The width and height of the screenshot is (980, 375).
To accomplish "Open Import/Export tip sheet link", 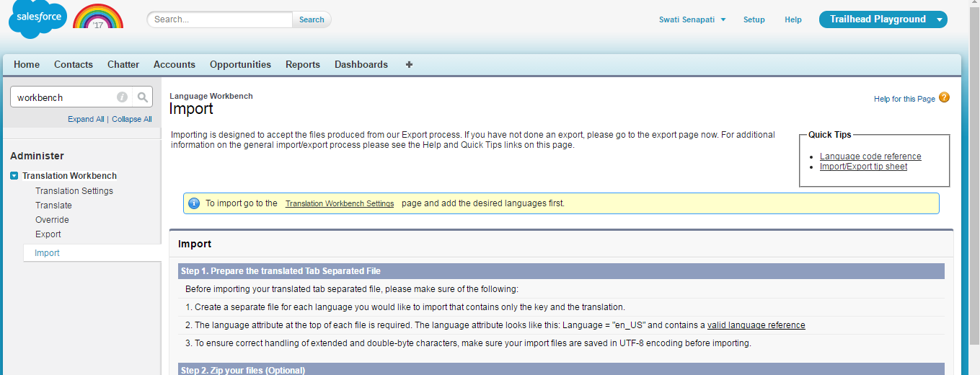I will (863, 167).
